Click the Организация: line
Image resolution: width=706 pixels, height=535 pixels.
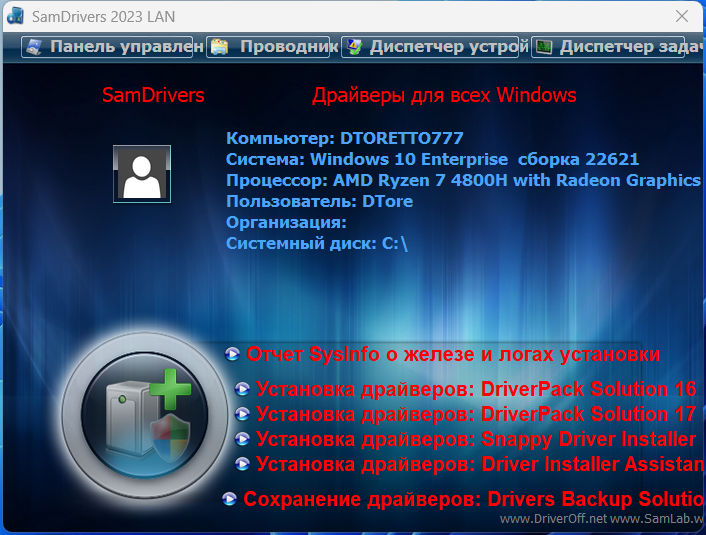(x=286, y=222)
